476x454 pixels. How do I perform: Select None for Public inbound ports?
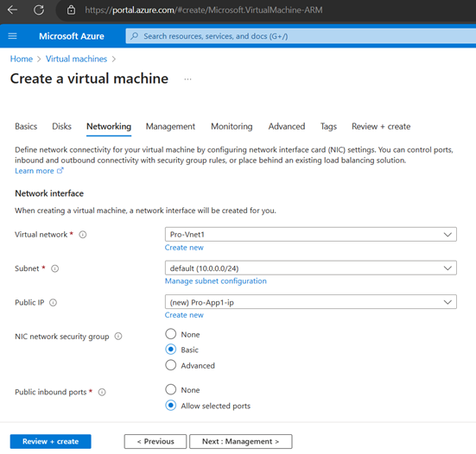pyautogui.click(x=170, y=390)
